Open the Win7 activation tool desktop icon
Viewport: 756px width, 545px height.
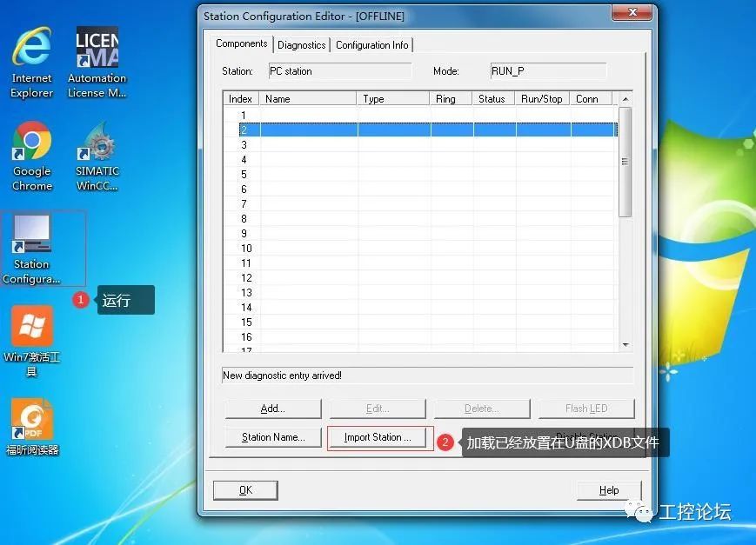point(32,341)
